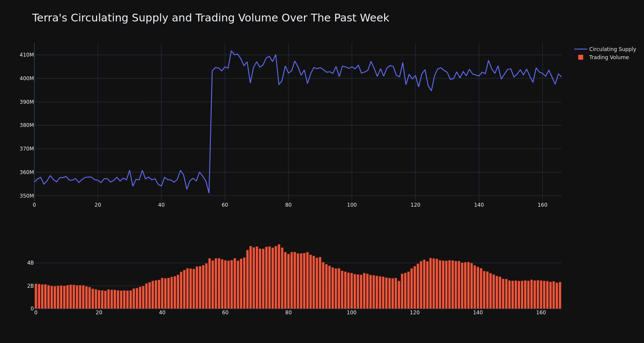This screenshot has width=644, height=343.
Task: Click the 380M y-axis label
Action: (26, 125)
